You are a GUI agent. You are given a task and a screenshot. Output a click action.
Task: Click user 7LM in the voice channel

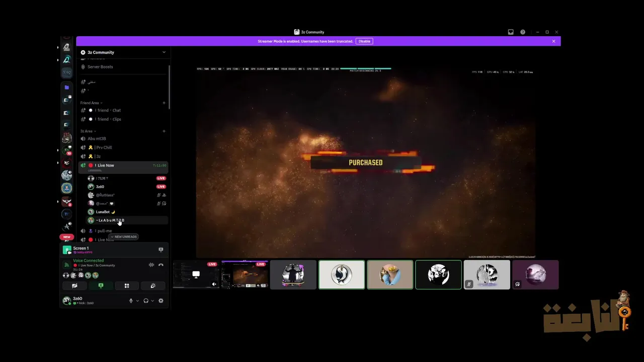coord(127,178)
